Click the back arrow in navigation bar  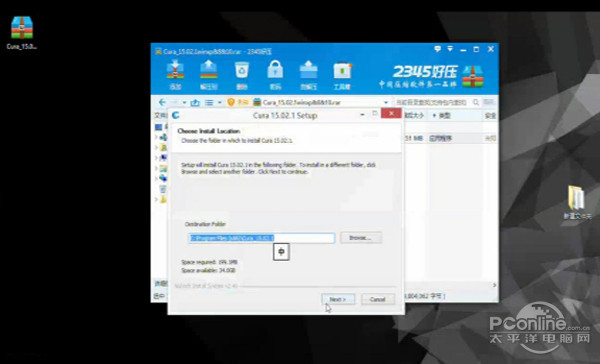[x=162, y=102]
